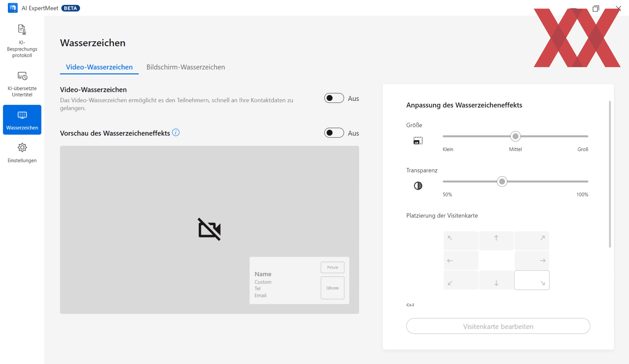Place the business card bottom-center
This screenshot has height=364, width=629.
496,280
